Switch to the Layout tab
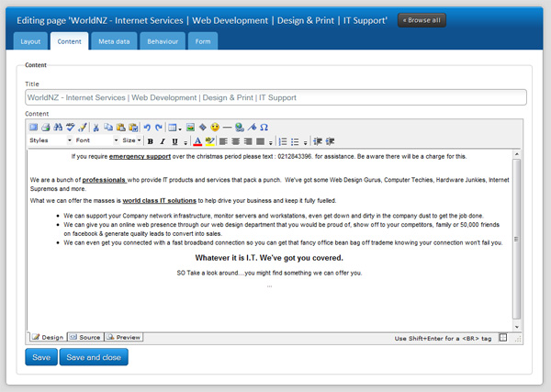This screenshot has width=551, height=392. point(30,41)
